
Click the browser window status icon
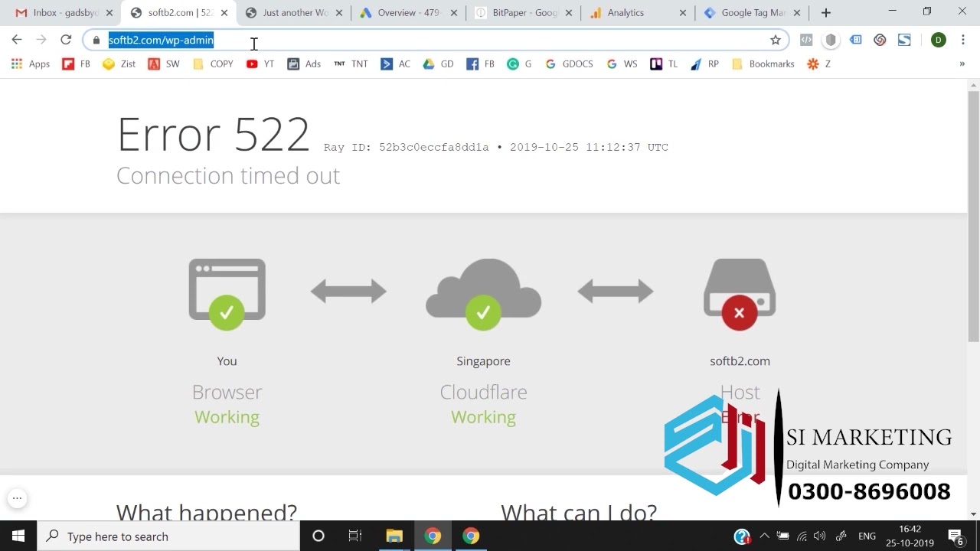227,295
